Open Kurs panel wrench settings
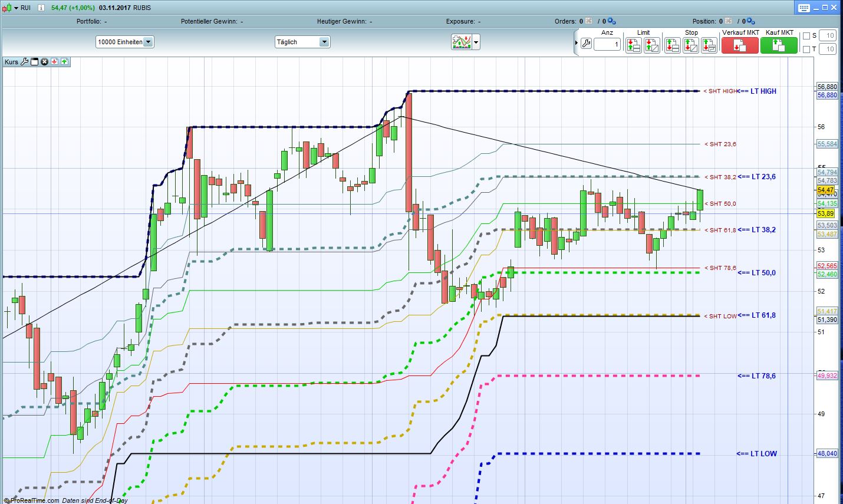The height and width of the screenshot is (504, 843). coord(25,61)
